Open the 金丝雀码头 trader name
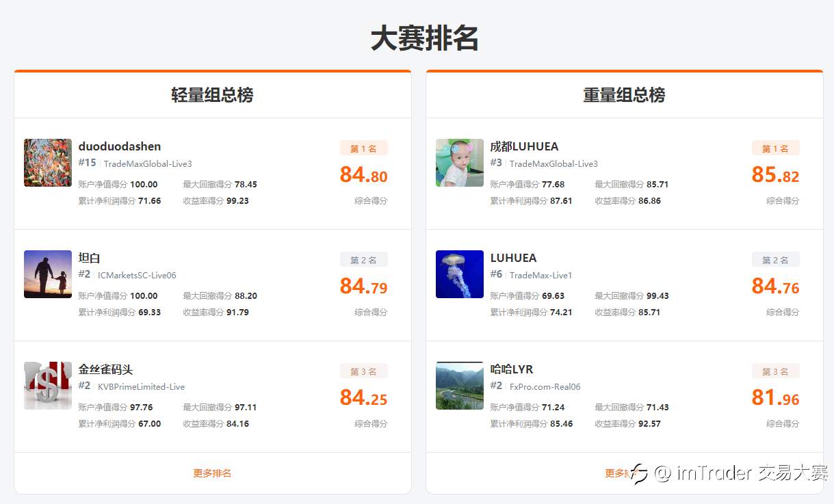The width and height of the screenshot is (834, 504). coord(105,369)
